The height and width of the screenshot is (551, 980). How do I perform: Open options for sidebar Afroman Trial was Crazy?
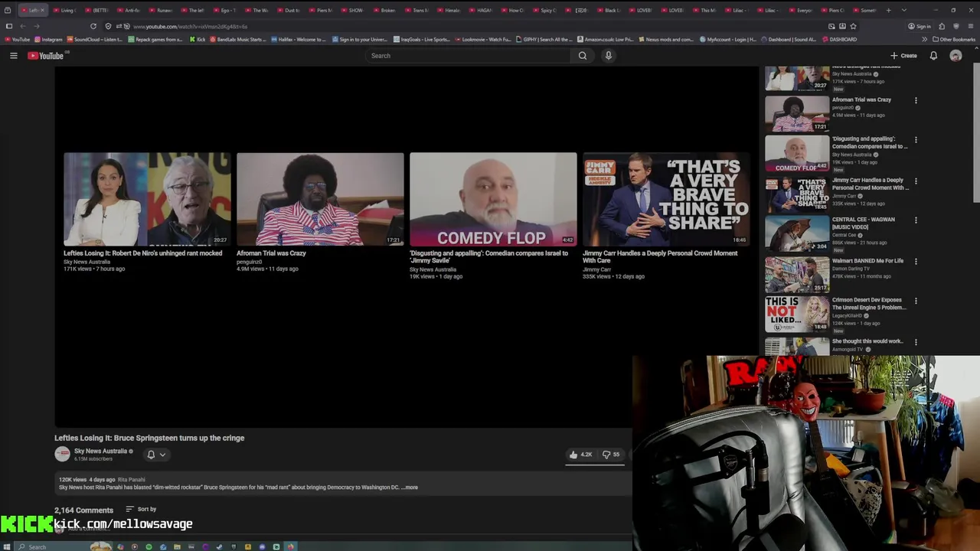tap(916, 100)
